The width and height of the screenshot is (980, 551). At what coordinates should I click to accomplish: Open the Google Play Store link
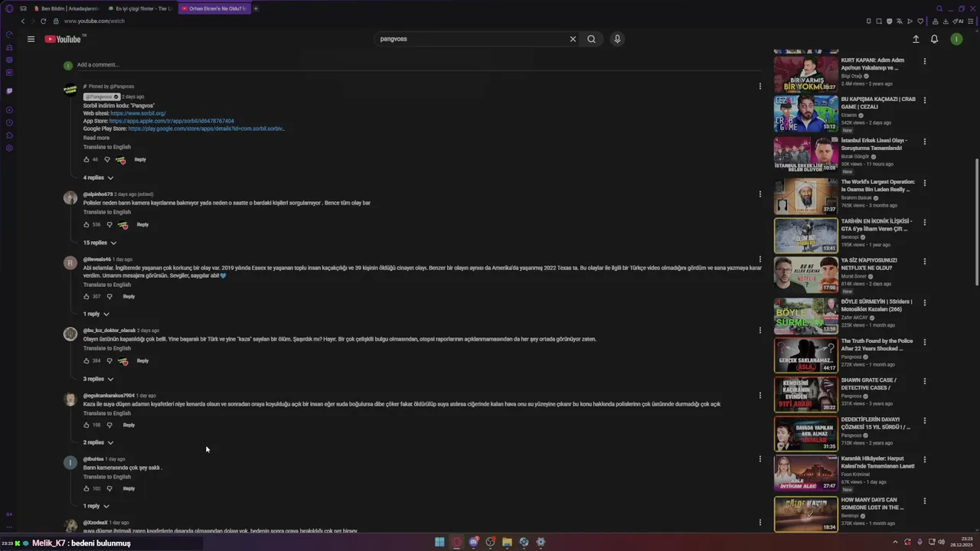coord(206,129)
